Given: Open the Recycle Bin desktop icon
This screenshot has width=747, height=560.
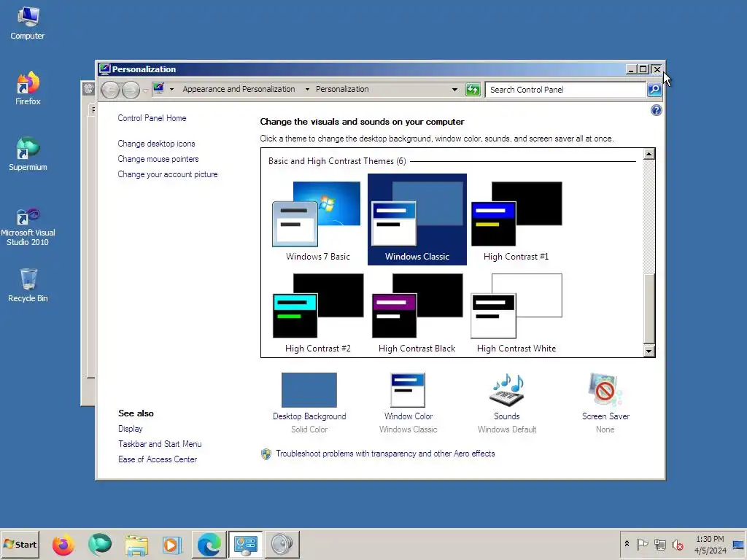Looking at the screenshot, I should click(28, 285).
